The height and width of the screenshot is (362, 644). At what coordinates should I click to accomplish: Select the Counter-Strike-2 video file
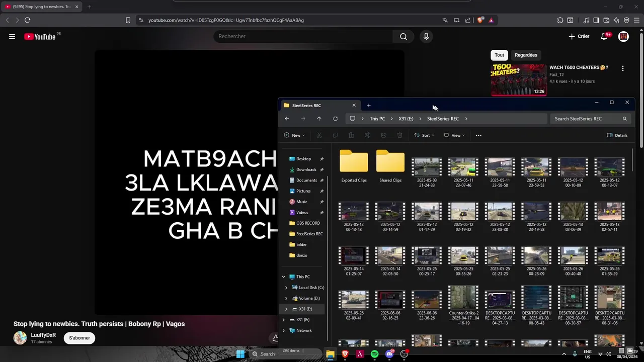tap(463, 305)
